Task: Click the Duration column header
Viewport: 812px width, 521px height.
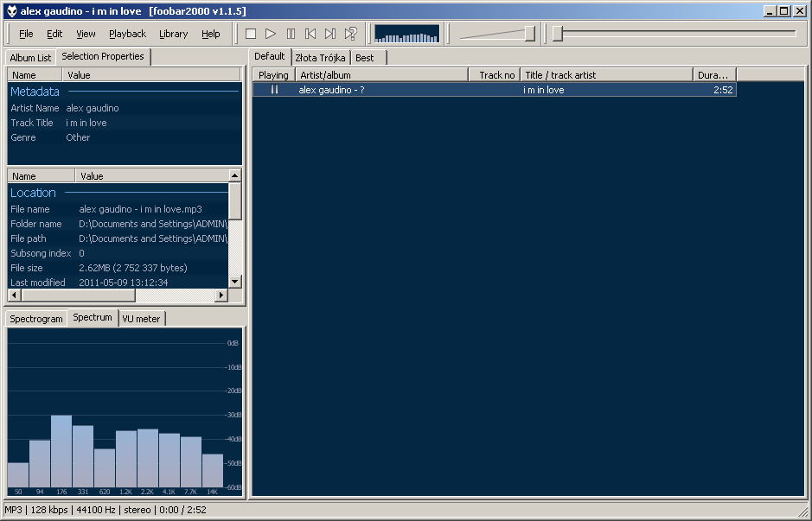Action: [x=713, y=75]
